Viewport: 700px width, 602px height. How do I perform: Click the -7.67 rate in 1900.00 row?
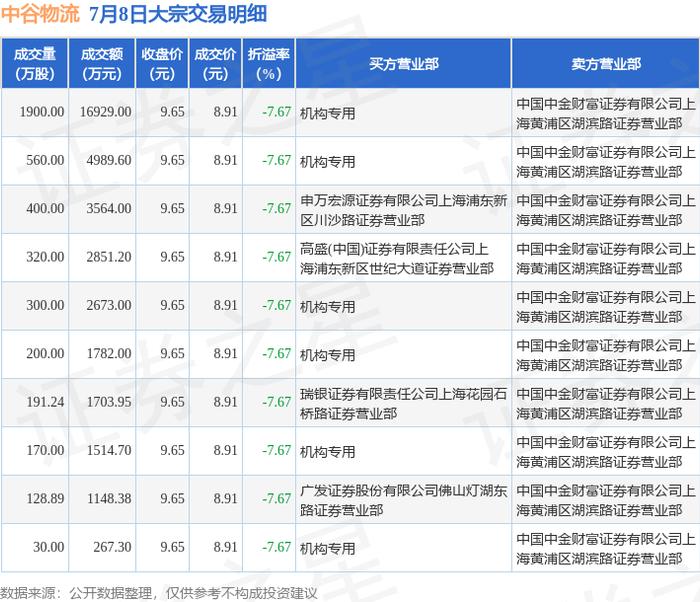click(x=276, y=112)
